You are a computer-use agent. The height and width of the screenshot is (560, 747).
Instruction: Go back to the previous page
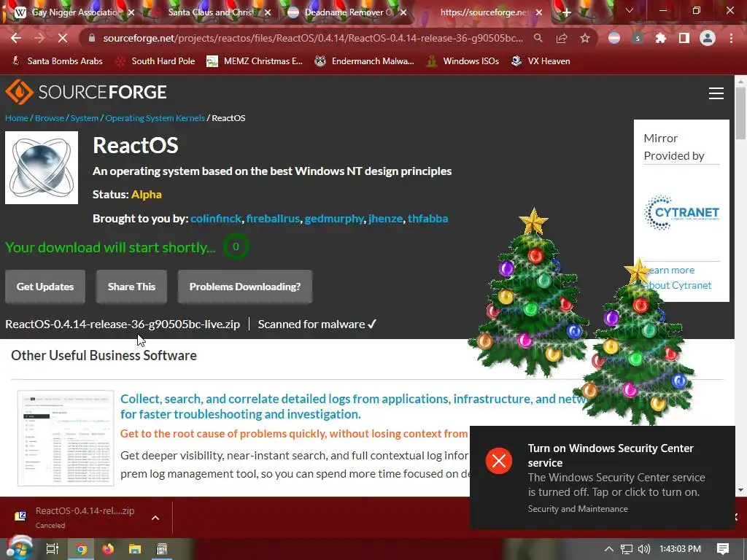coord(16,38)
